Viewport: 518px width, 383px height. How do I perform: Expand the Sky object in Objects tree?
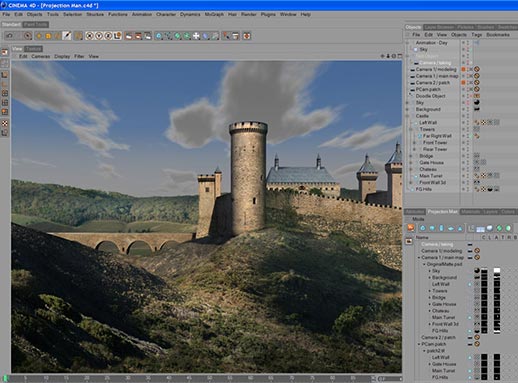[408, 103]
